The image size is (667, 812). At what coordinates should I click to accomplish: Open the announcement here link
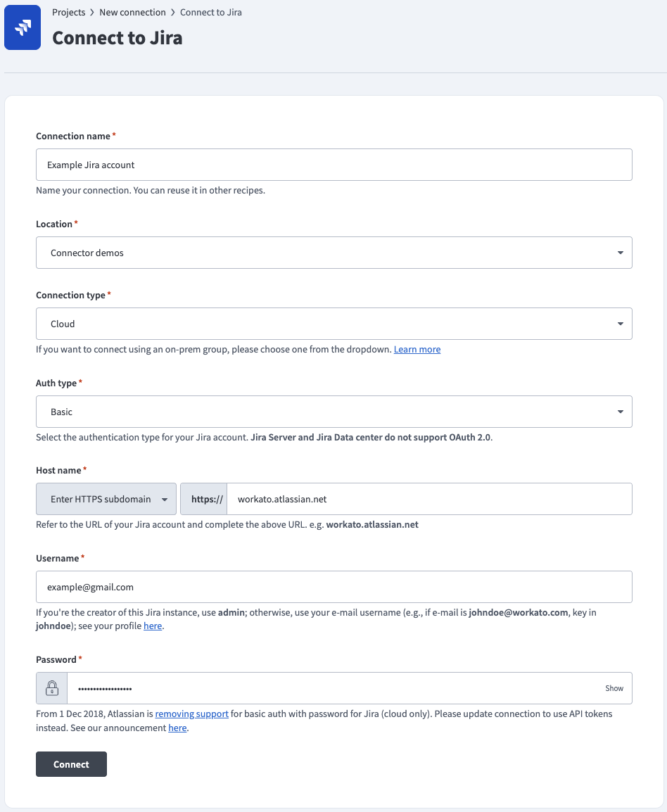tap(176, 727)
